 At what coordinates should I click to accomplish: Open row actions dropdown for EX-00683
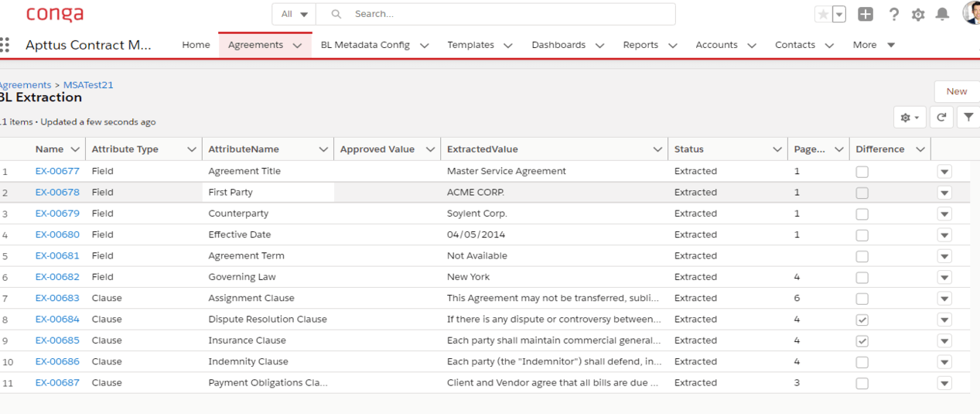click(944, 299)
